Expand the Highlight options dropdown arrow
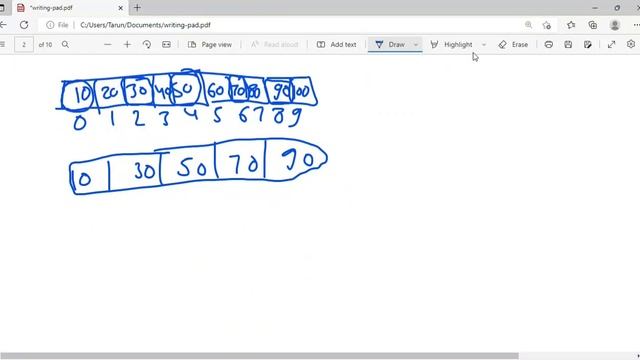Image resolution: width=640 pixels, height=360 pixels. tap(484, 44)
